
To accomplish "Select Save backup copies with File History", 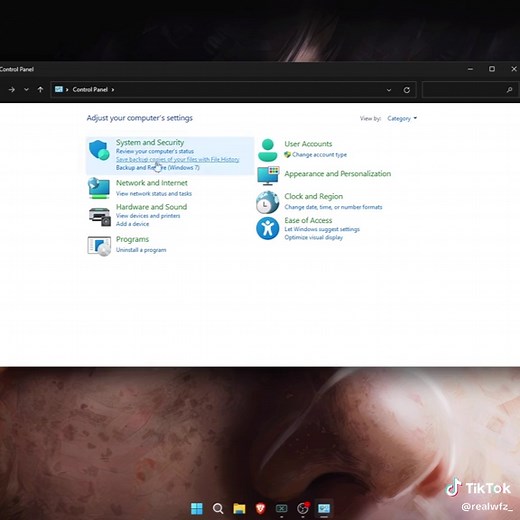I will (177, 160).
